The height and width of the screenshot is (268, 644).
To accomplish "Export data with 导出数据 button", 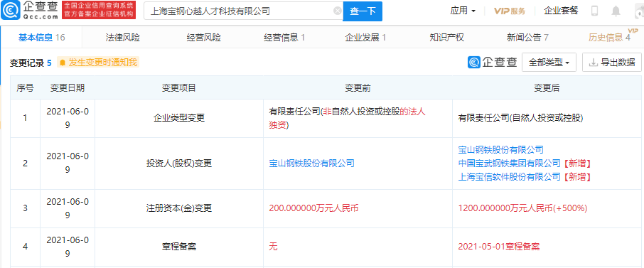I will [612, 62].
